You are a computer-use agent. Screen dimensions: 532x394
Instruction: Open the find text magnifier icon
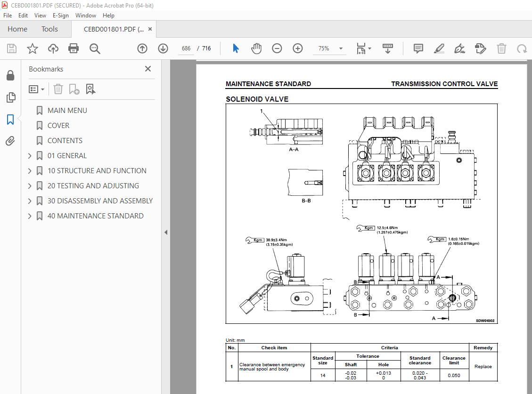(95, 48)
